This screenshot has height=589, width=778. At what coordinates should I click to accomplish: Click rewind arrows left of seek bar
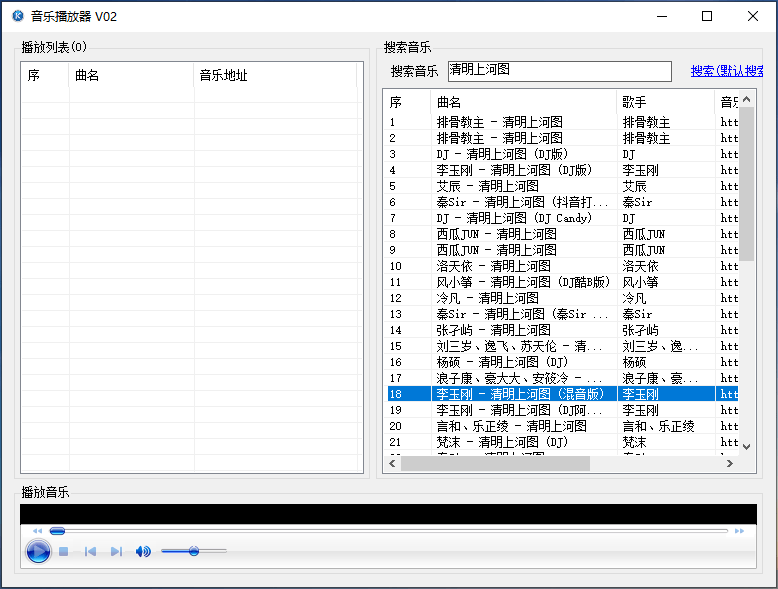coord(38,531)
